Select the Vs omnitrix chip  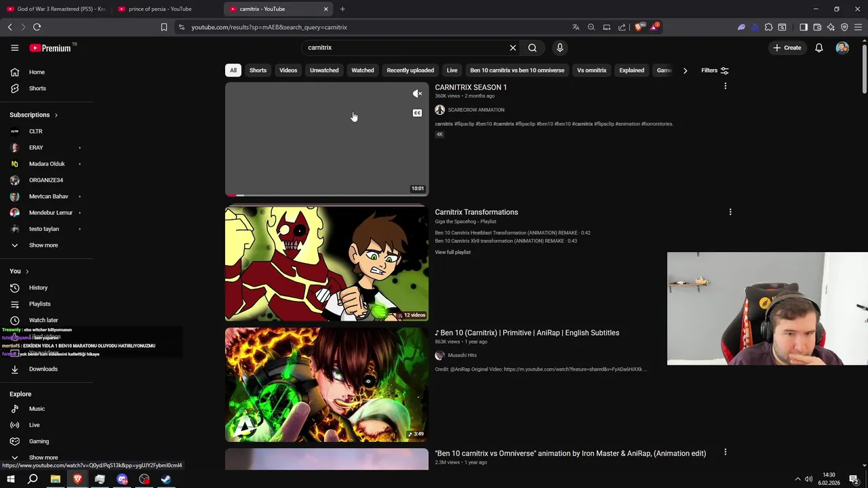pyautogui.click(x=591, y=70)
